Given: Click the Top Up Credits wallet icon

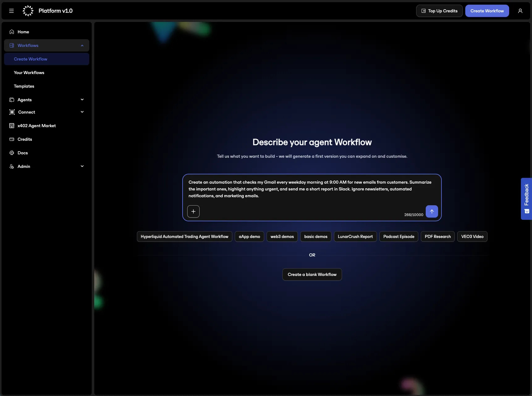Looking at the screenshot, I should click(424, 11).
